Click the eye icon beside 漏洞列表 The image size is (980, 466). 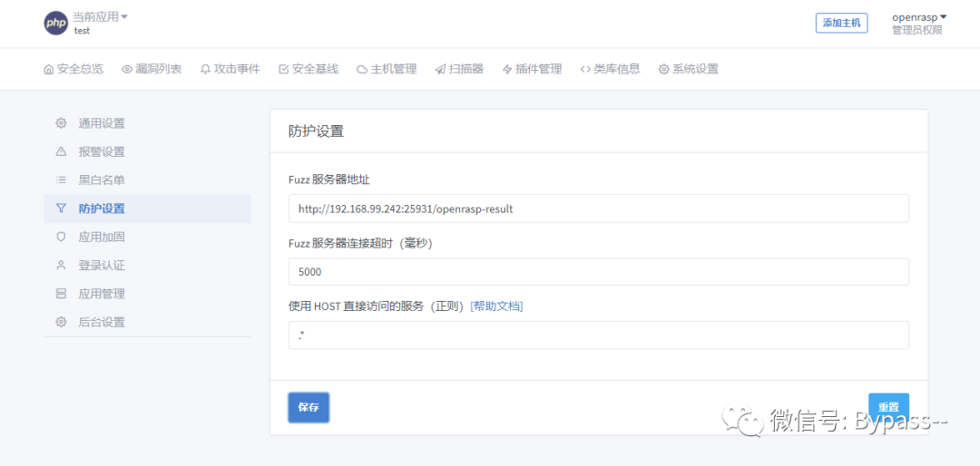click(127, 69)
